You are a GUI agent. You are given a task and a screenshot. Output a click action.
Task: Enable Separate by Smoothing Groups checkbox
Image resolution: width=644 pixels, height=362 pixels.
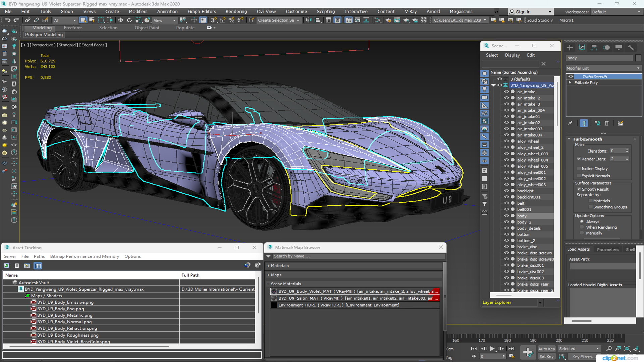click(x=590, y=207)
